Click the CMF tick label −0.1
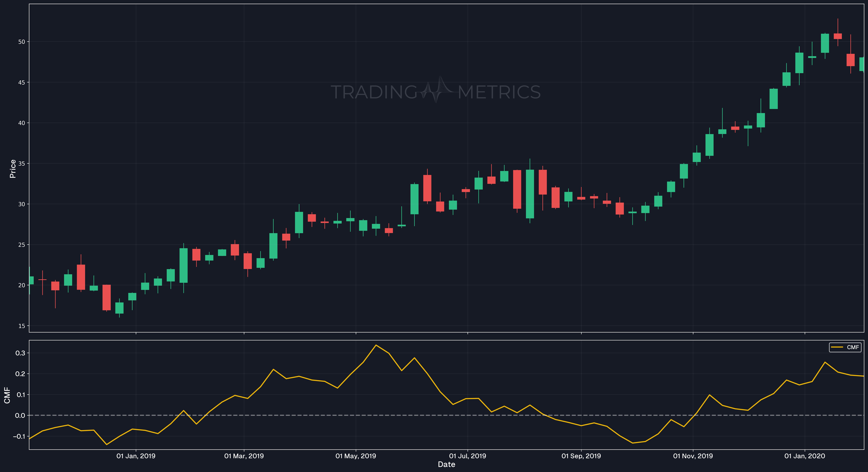The height and width of the screenshot is (472, 868). pyautogui.click(x=19, y=436)
